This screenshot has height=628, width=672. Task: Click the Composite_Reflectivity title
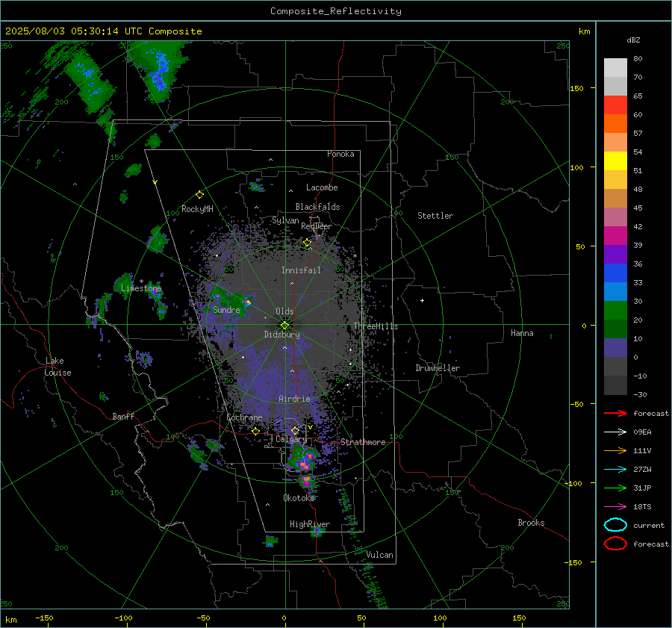(x=335, y=11)
